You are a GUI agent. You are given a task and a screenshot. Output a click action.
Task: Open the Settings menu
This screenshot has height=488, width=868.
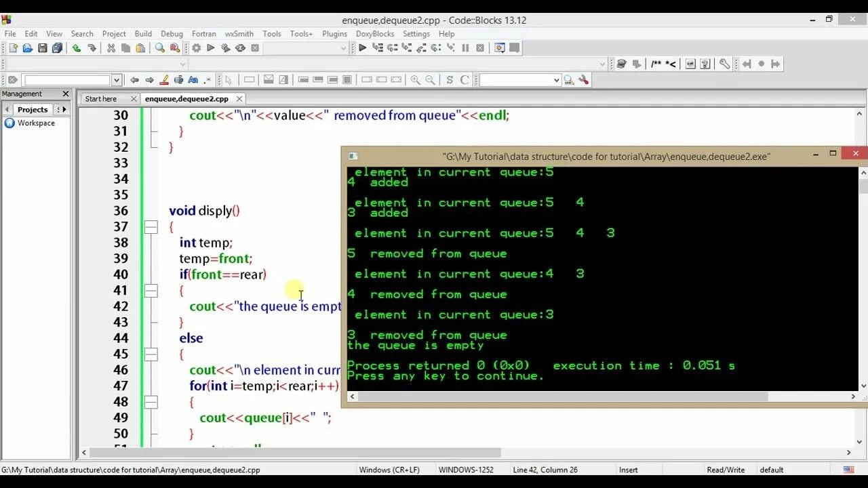(x=416, y=34)
